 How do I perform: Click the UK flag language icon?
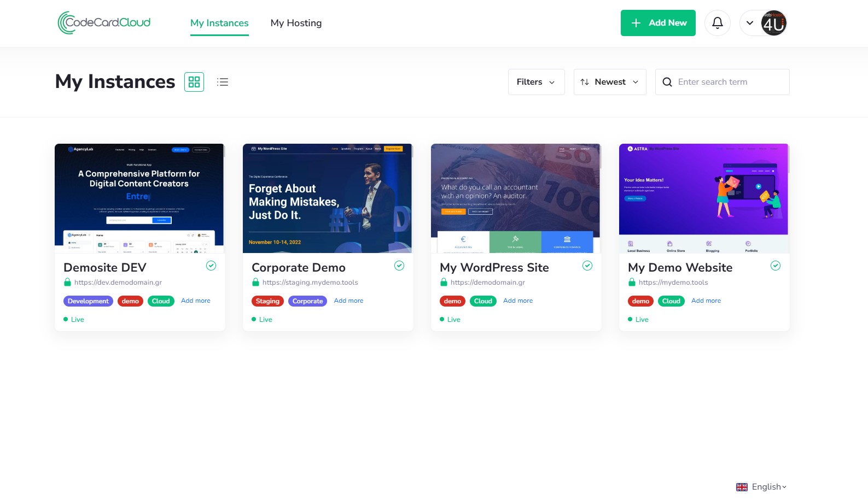click(742, 487)
